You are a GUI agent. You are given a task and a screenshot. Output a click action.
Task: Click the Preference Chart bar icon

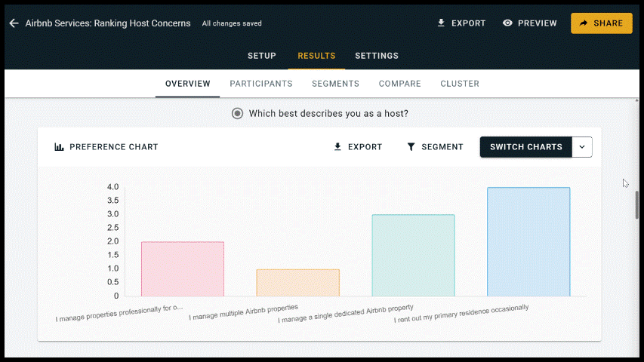pos(59,147)
